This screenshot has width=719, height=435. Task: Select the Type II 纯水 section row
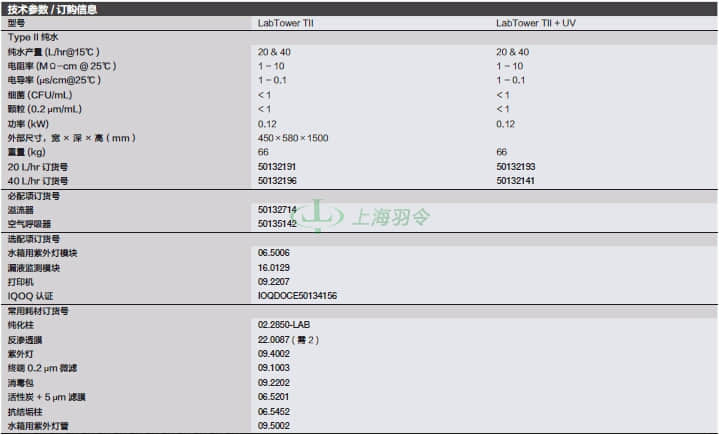coord(360,37)
